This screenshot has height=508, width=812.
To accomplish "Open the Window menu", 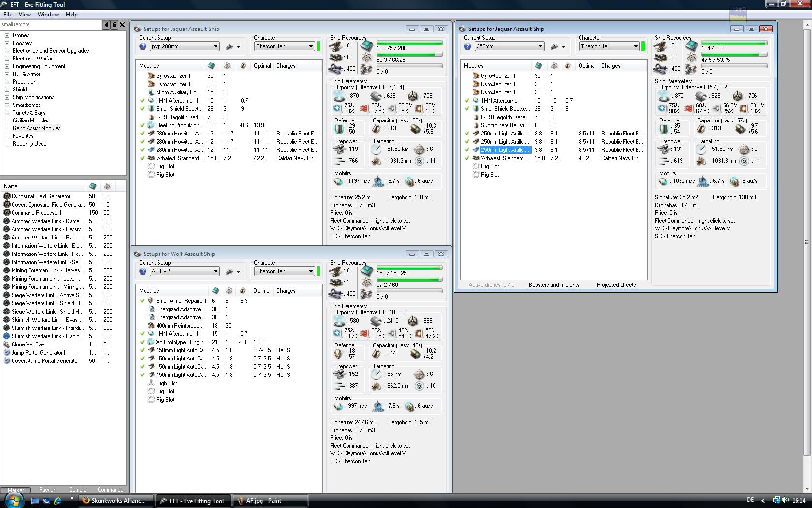I will pyautogui.click(x=48, y=15).
